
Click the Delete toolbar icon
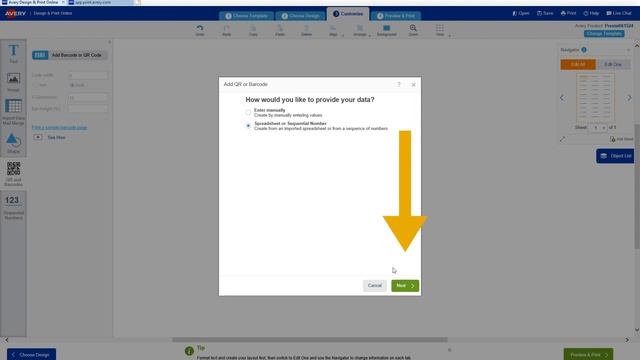306,30
